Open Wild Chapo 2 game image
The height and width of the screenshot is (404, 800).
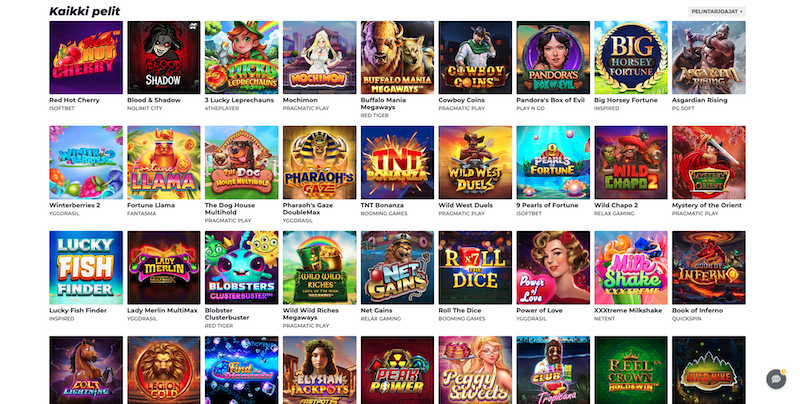coord(631,162)
